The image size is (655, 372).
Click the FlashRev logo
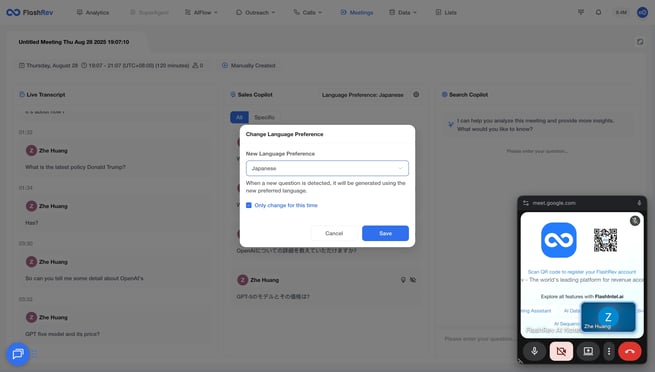pyautogui.click(x=30, y=13)
